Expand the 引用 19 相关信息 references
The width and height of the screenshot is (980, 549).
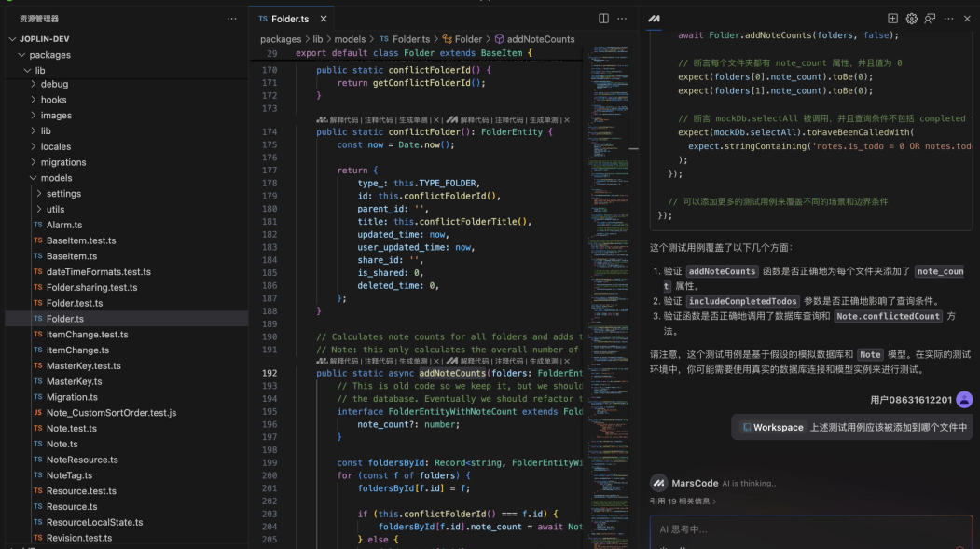coord(683,501)
